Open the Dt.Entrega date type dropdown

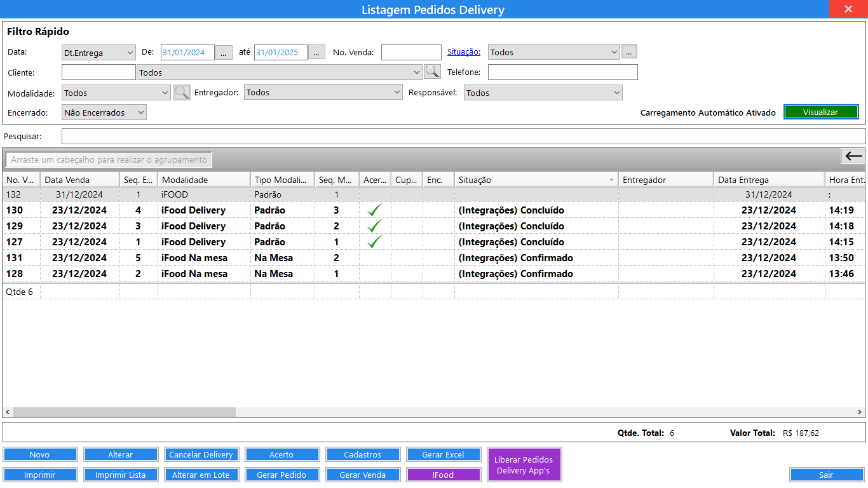98,53
